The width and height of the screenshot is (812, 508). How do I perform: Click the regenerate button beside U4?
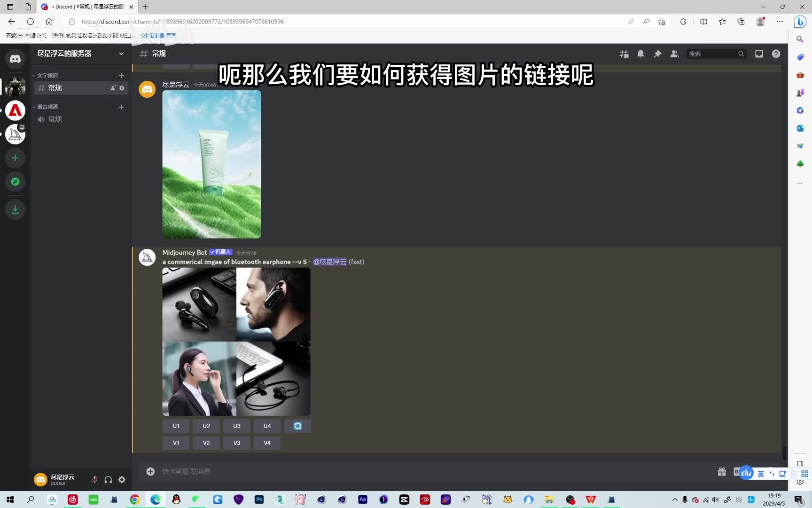[297, 426]
